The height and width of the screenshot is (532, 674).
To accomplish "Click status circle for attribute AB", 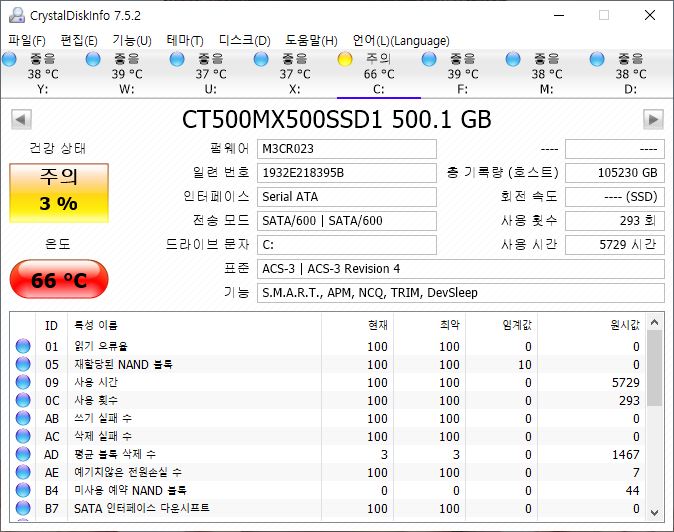I will [x=23, y=418].
